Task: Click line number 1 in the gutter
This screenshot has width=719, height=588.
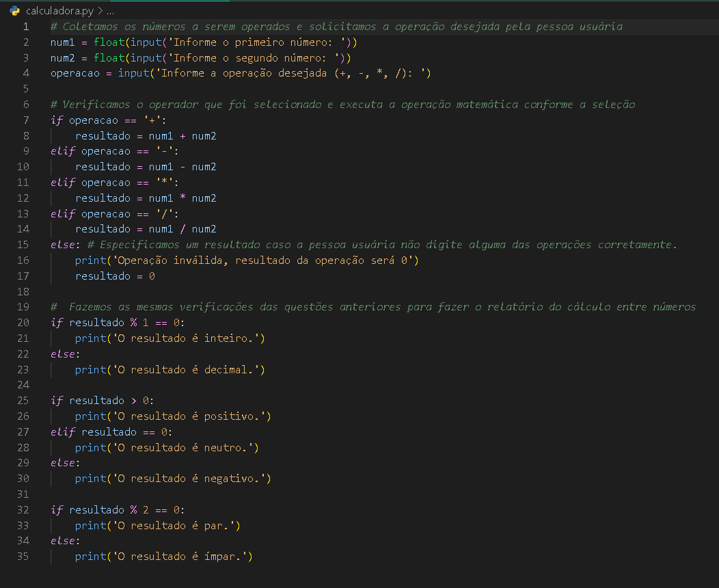Action: (26, 26)
